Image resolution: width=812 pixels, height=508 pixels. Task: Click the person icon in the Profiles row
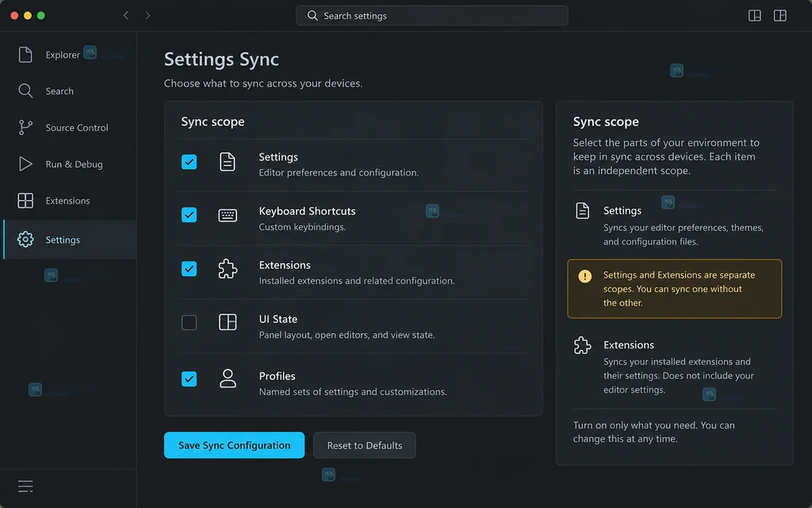pos(228,379)
